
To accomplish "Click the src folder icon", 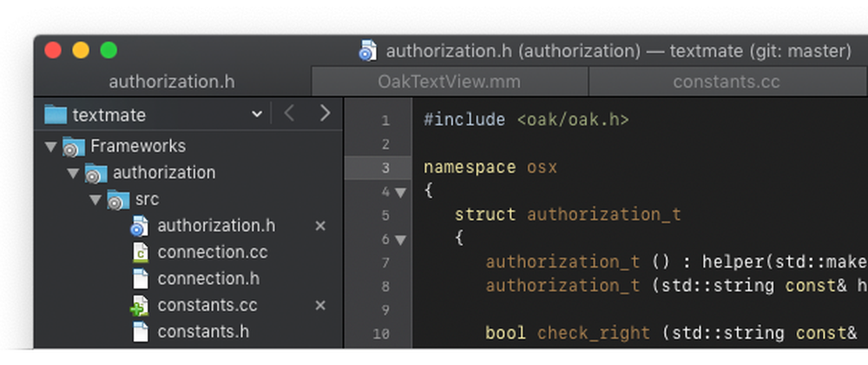I will point(118,200).
